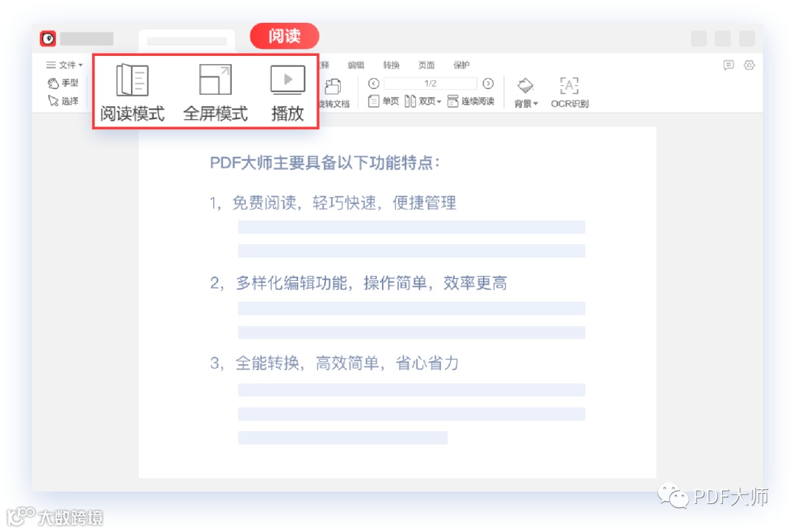Enable 连续阅读 continuous reading

pyautogui.click(x=471, y=102)
